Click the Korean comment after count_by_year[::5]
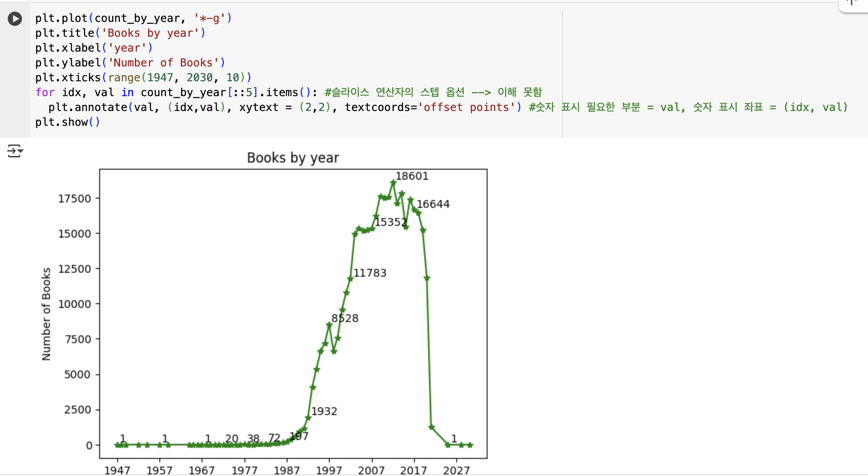This screenshot has height=476, width=868. coord(433,93)
